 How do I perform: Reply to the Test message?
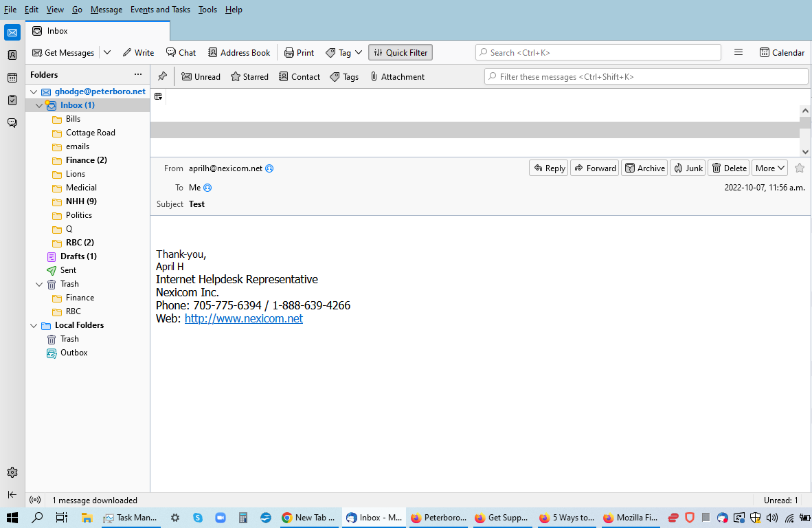[548, 168]
